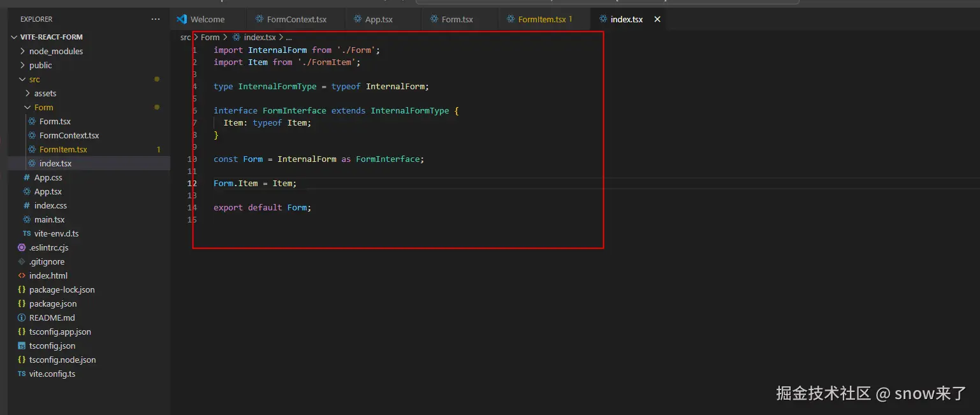
Task: Click the info icon beside README.md
Action: pyautogui.click(x=22, y=317)
